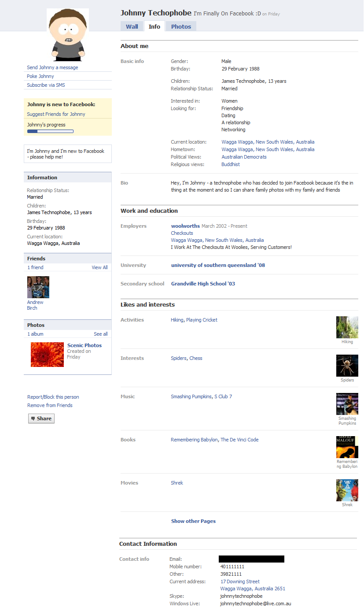This screenshot has height=611, width=364.
Task: Click the Johnny Techophobe profile name
Action: [156, 13]
